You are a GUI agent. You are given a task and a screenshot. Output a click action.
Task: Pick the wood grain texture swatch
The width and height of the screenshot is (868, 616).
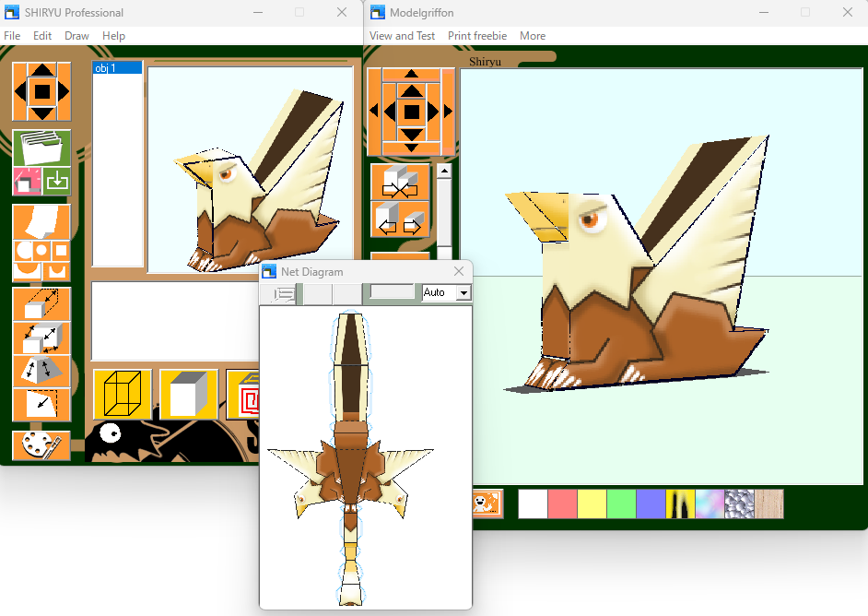tap(768, 504)
